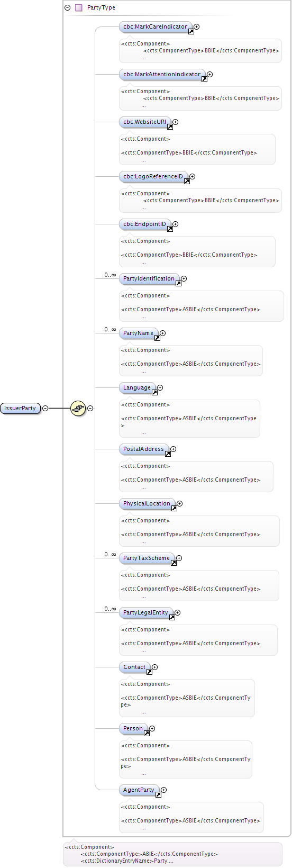Click the ABIE Party annotation at bottom
The width and height of the screenshot is (292, 868).
[172, 854]
